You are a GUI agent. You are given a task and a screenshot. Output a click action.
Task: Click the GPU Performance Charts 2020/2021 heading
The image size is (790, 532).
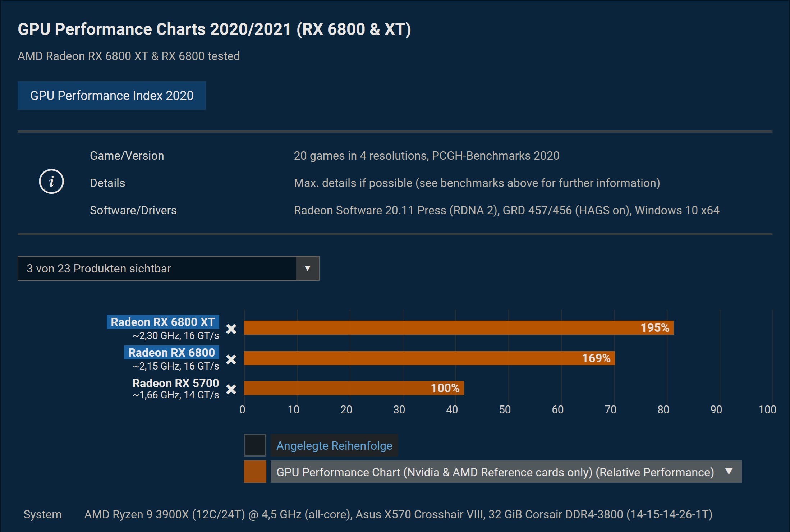(x=214, y=29)
